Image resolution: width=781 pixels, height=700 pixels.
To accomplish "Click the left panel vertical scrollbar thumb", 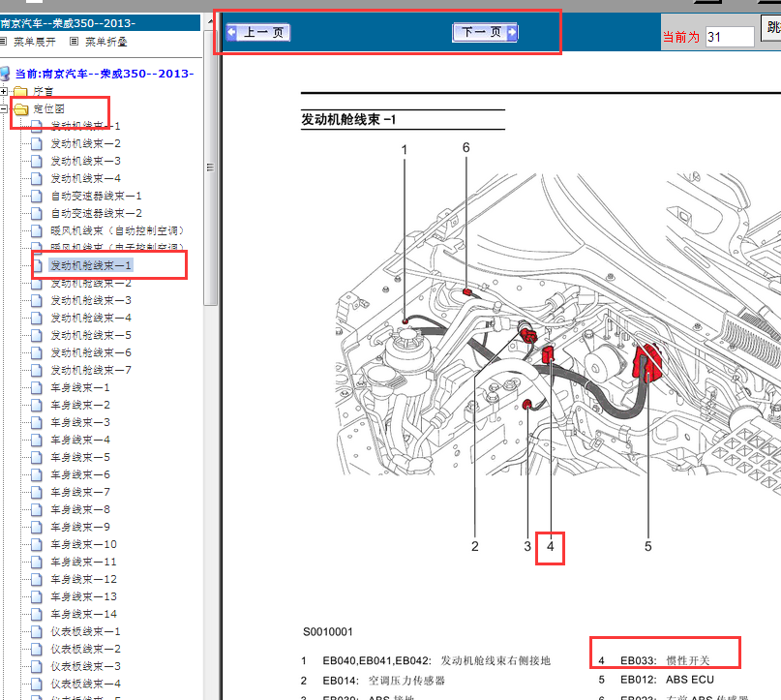I will (210, 168).
